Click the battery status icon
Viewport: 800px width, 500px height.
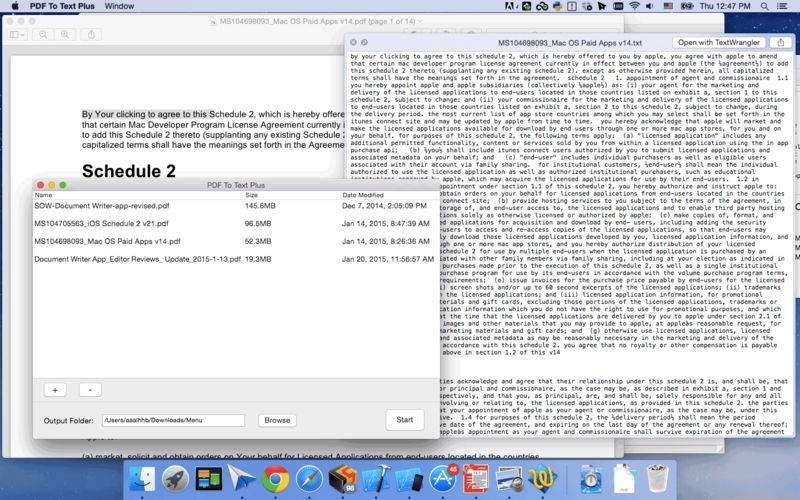[x=687, y=6]
